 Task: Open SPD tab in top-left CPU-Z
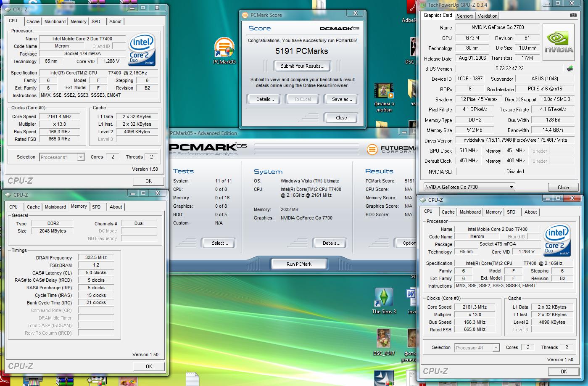pyautogui.click(x=96, y=21)
